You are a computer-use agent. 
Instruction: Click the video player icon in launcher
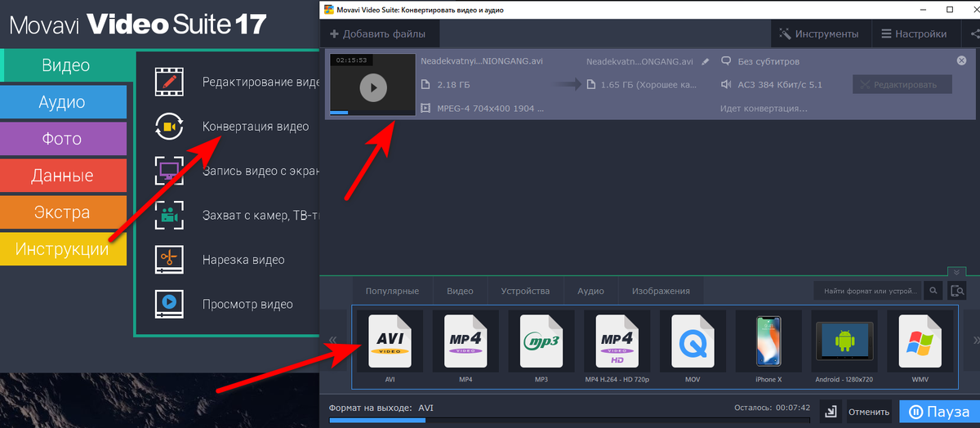click(170, 304)
